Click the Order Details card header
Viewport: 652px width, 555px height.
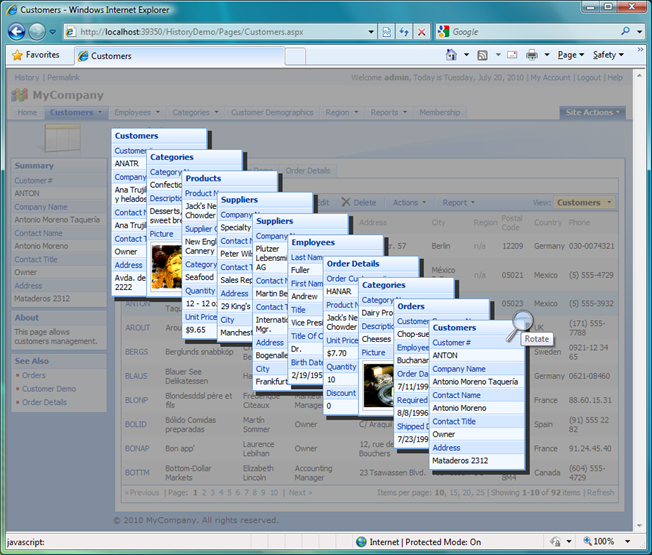coord(371,264)
